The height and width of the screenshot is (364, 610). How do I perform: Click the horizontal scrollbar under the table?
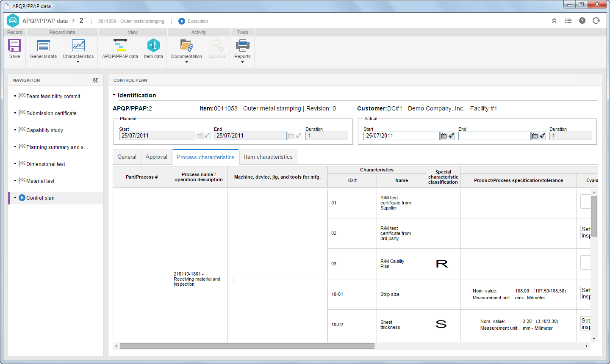[x=247, y=346]
